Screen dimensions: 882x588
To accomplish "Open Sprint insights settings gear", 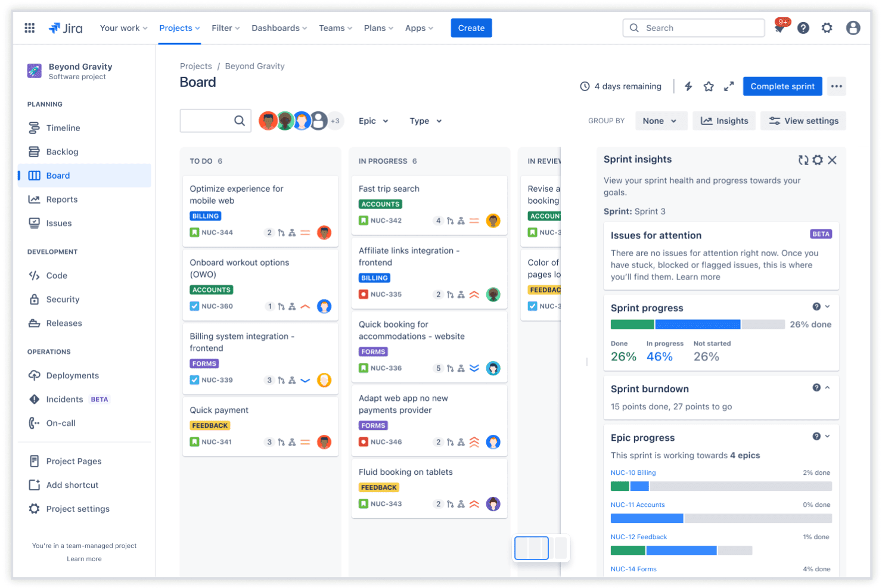I will [818, 160].
